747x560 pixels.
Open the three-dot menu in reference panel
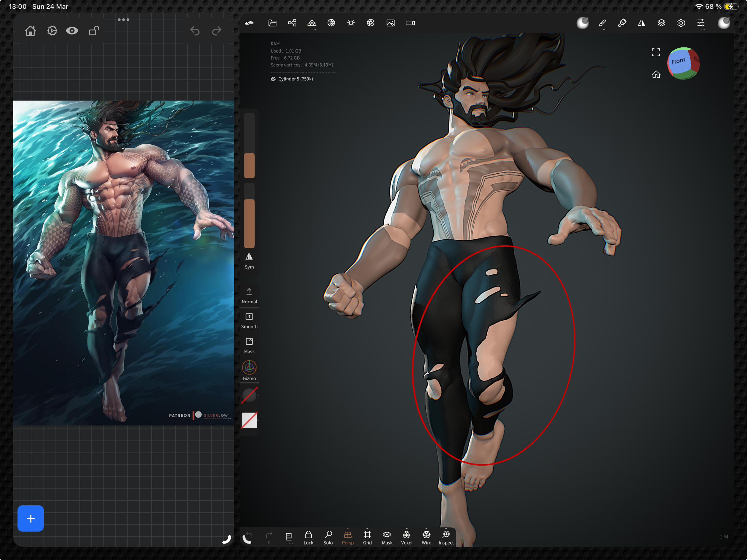click(124, 20)
